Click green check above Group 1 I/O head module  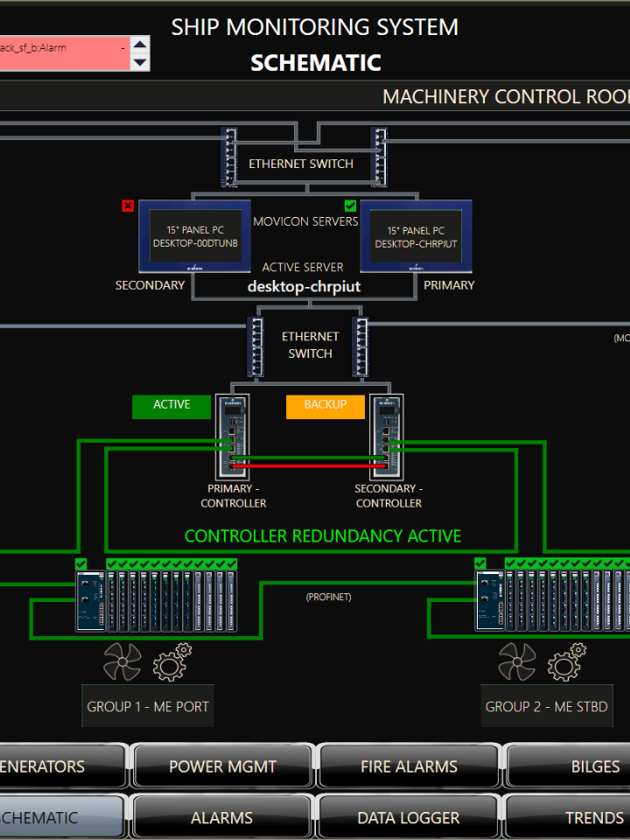[x=81, y=563]
